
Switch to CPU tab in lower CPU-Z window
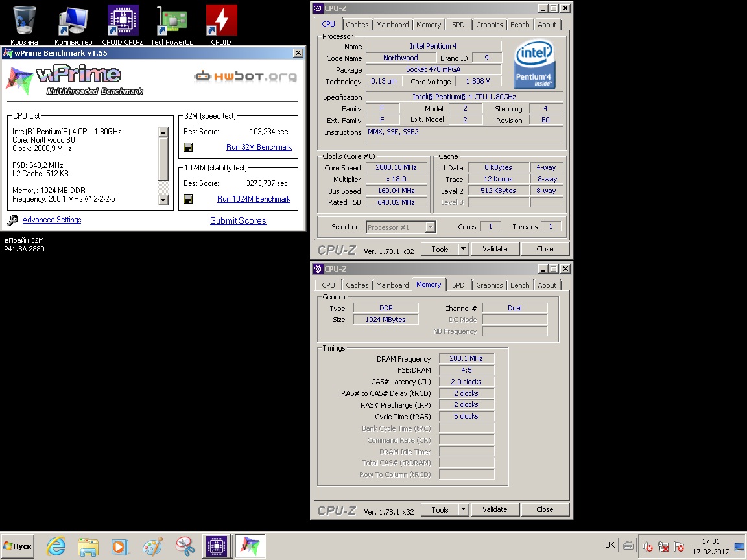pyautogui.click(x=328, y=285)
